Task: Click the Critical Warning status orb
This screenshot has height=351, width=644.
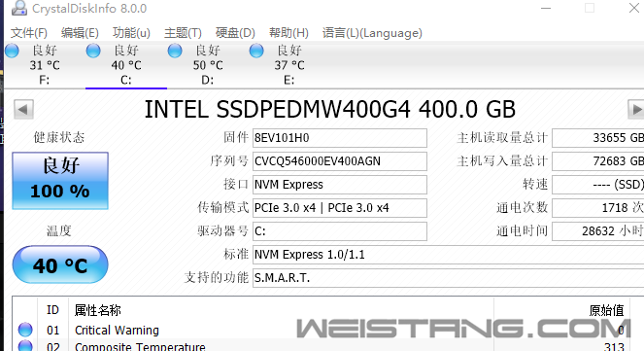Action: (25, 330)
